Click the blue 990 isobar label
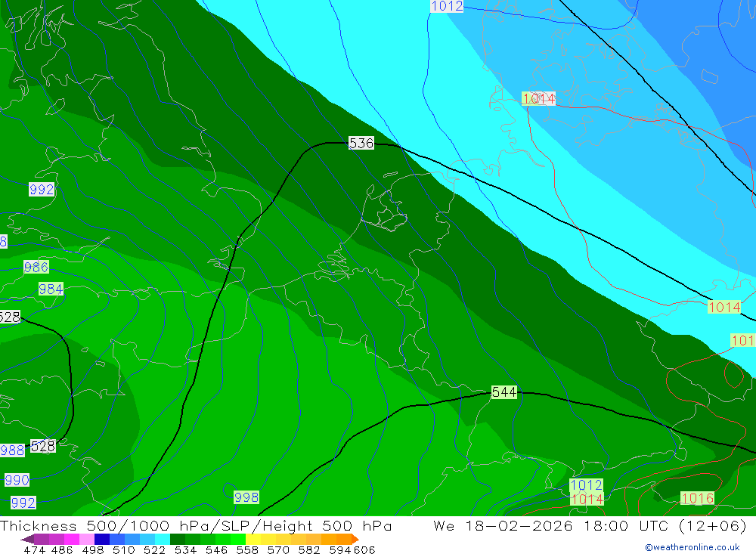 (17, 480)
